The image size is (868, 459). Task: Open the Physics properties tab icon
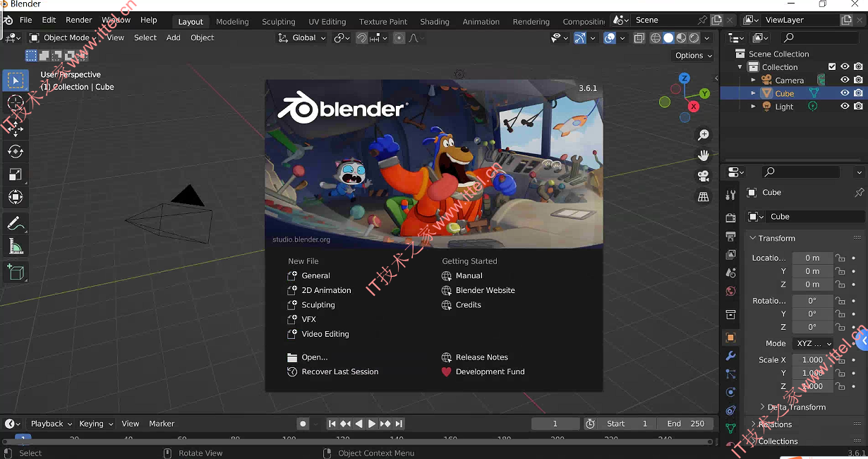[731, 392]
